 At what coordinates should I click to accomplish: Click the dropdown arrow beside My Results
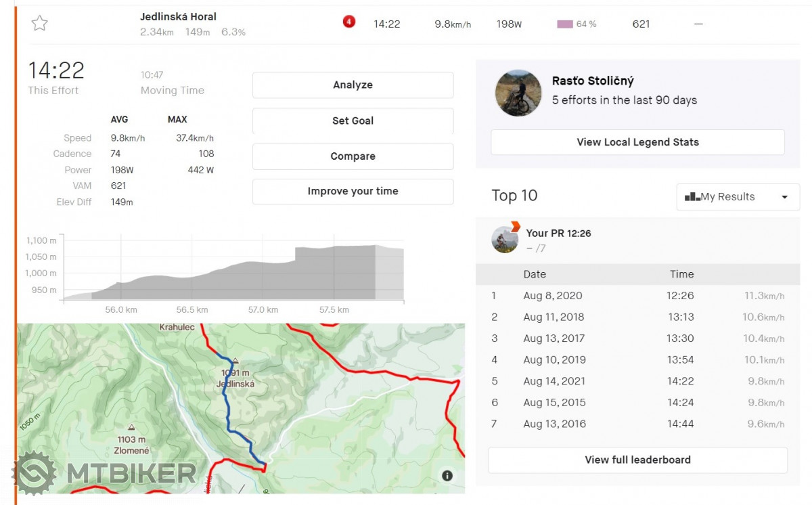click(x=784, y=197)
